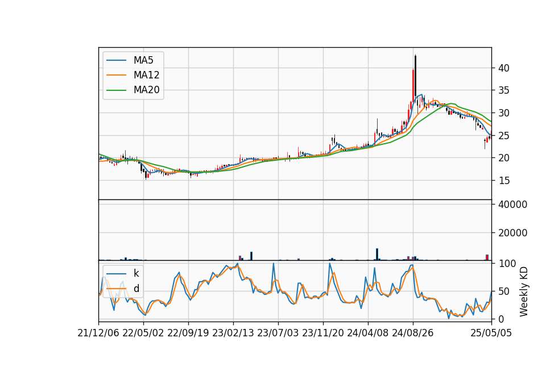Click the 23/11/20 date tick label

[x=323, y=333]
